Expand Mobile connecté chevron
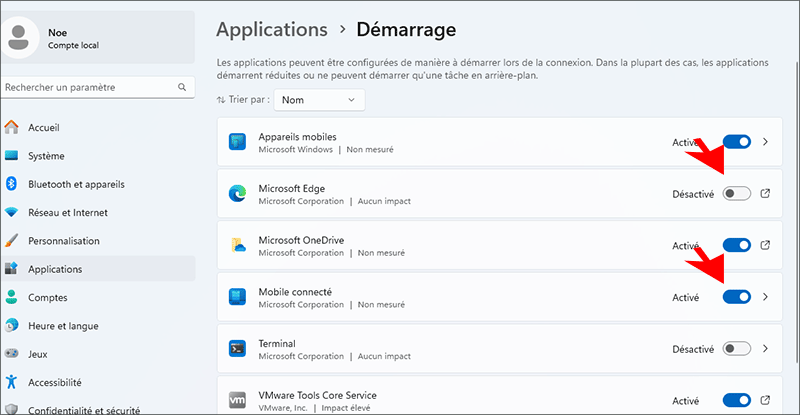The height and width of the screenshot is (415, 800). point(765,297)
